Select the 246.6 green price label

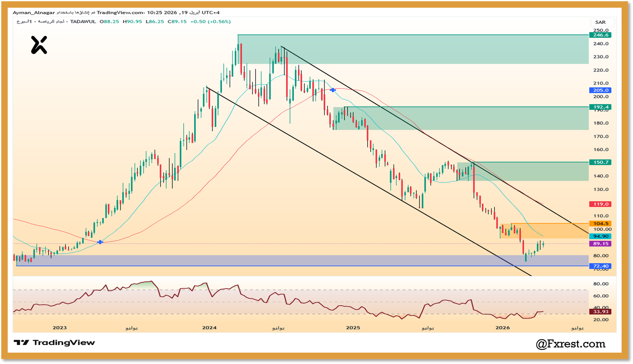[600, 35]
